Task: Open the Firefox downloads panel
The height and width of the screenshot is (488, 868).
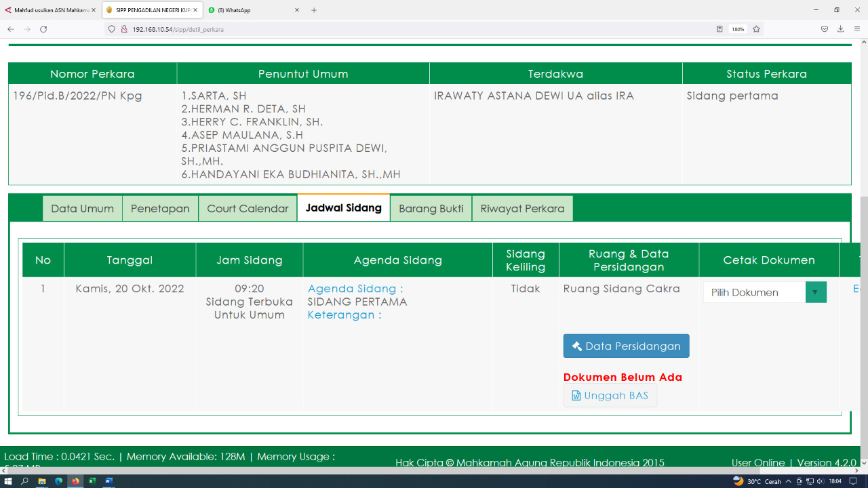Action: (840, 29)
